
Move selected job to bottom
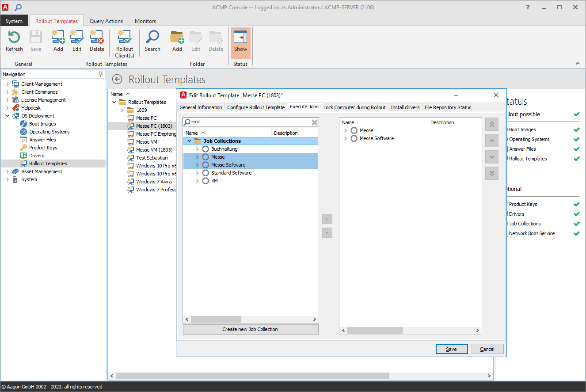[x=492, y=173]
